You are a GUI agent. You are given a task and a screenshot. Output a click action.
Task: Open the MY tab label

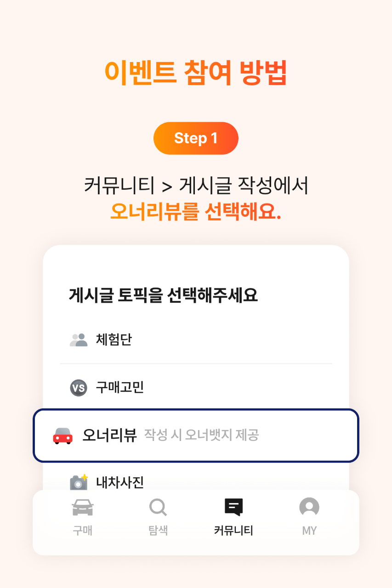coord(309,531)
